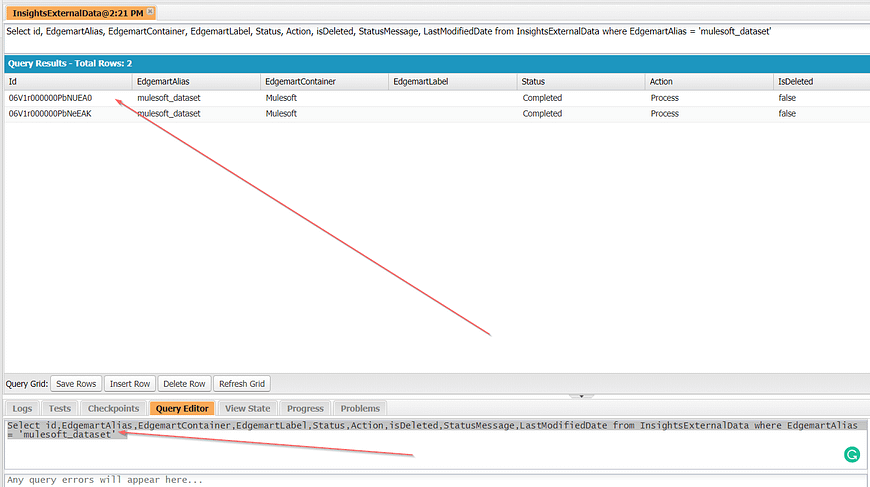Viewport: 870px width, 487px height.
Task: Click the Action column header
Action: [709, 82]
